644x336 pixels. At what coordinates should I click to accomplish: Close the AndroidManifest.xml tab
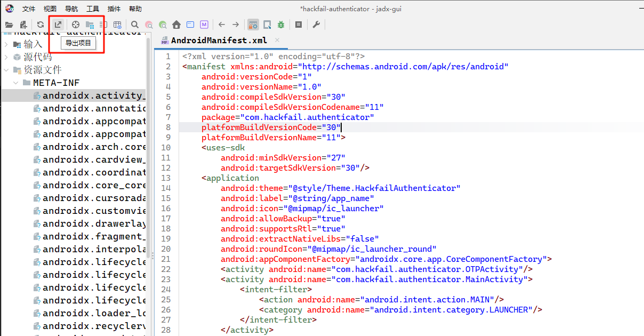[277, 40]
